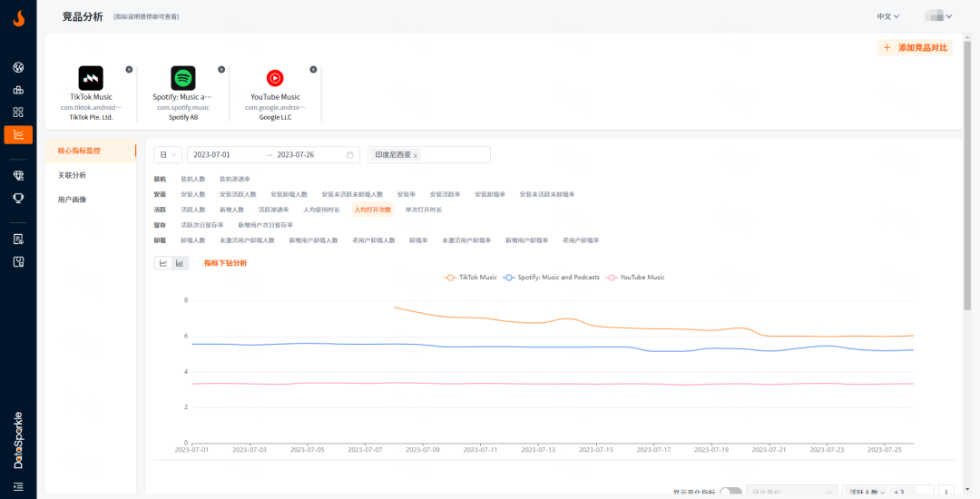Switch to the bar chart view icon
This screenshot has height=499, width=980.
point(180,263)
